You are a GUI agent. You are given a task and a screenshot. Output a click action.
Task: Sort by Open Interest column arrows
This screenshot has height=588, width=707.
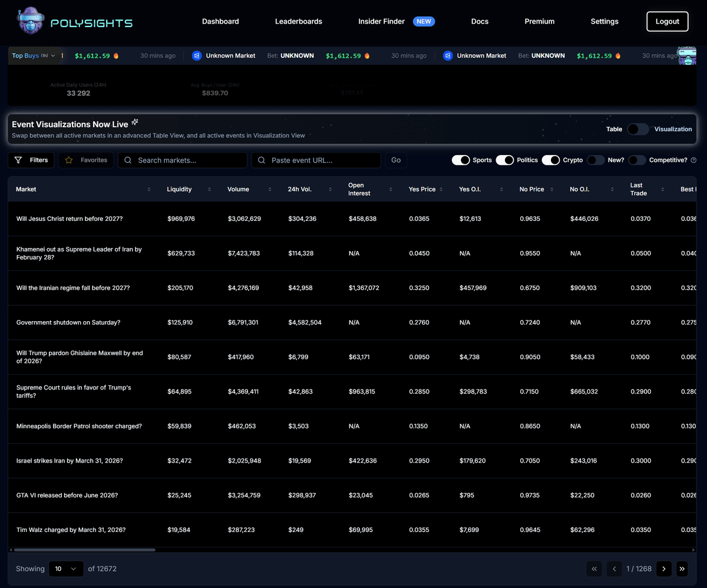tap(391, 189)
